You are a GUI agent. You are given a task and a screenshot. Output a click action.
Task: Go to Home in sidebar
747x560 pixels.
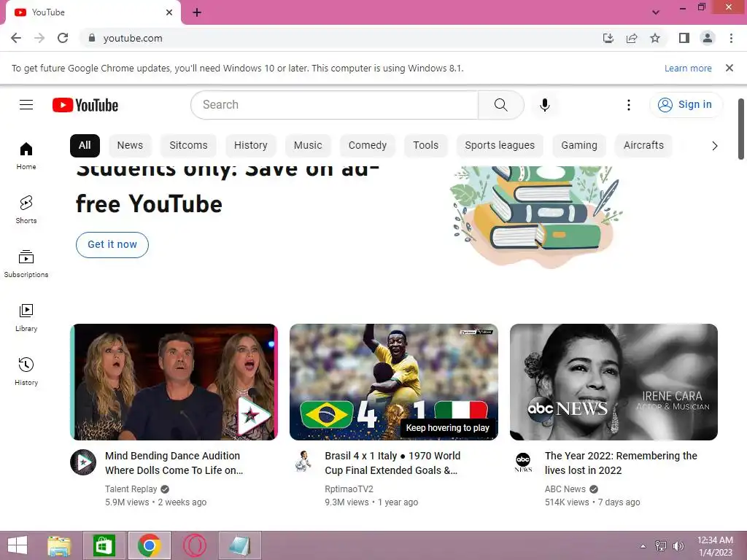click(x=26, y=156)
